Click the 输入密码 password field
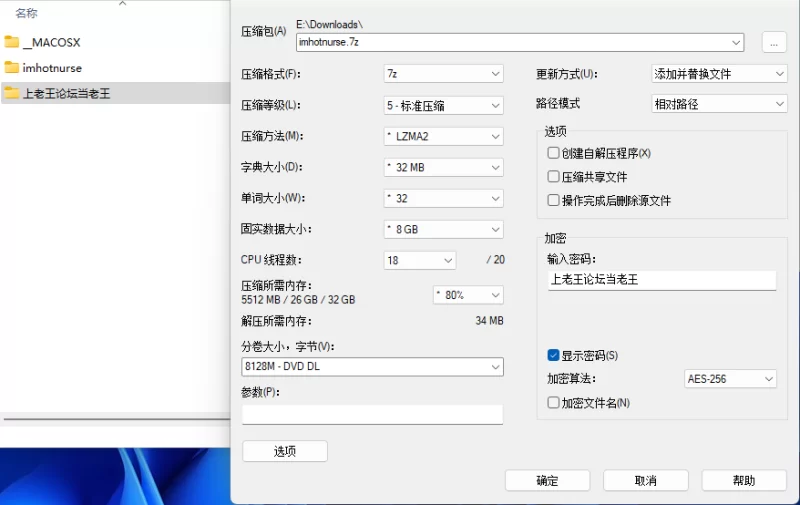 (662, 280)
